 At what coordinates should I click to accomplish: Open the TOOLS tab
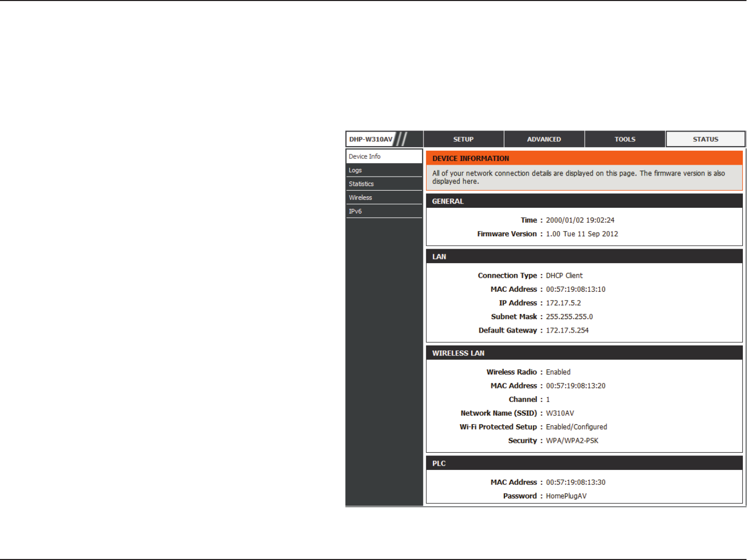click(x=625, y=139)
